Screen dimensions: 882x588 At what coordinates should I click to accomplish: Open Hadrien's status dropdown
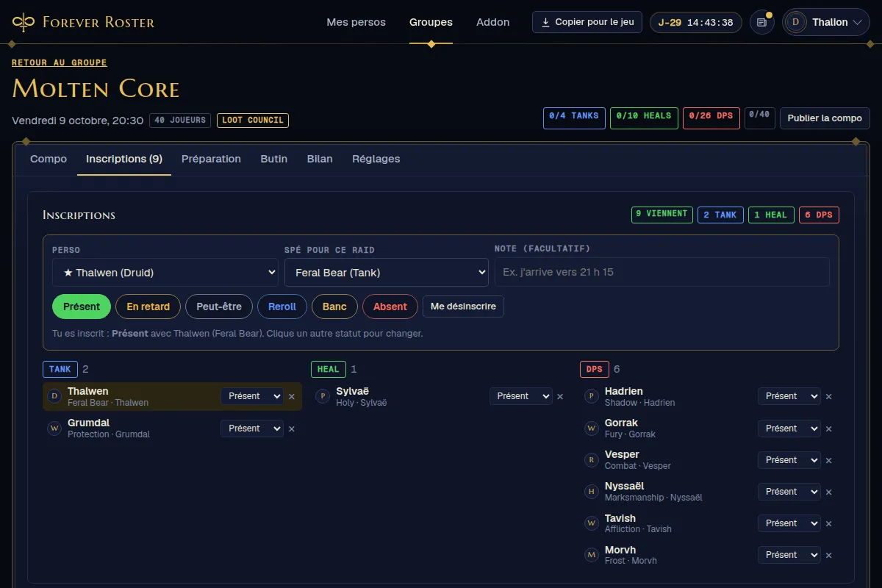pyautogui.click(x=789, y=396)
